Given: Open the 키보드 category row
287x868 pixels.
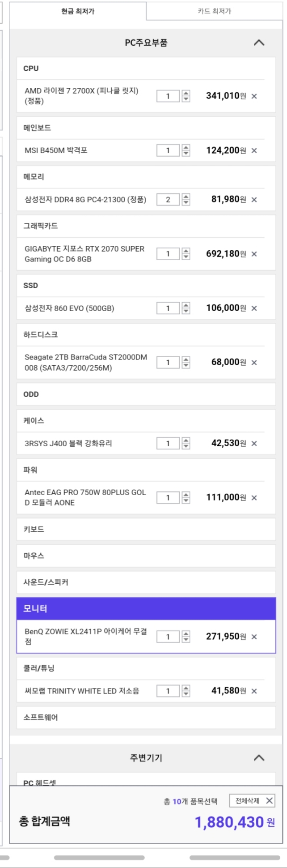Looking at the screenshot, I should [x=146, y=529].
